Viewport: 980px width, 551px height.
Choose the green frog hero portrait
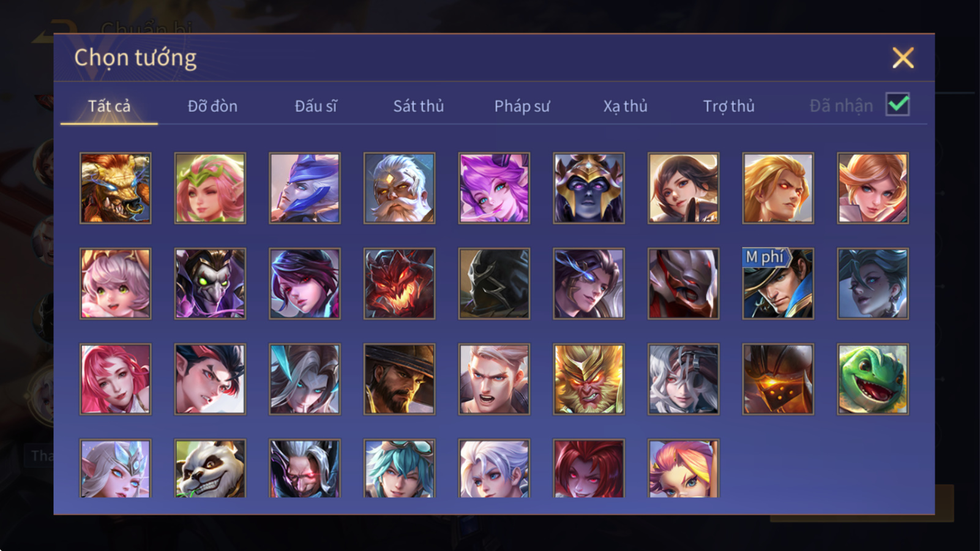point(873,379)
